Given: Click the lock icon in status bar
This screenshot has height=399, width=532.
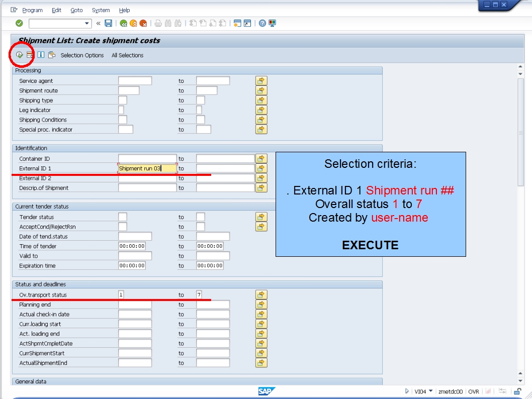Looking at the screenshot, I should pos(517,391).
